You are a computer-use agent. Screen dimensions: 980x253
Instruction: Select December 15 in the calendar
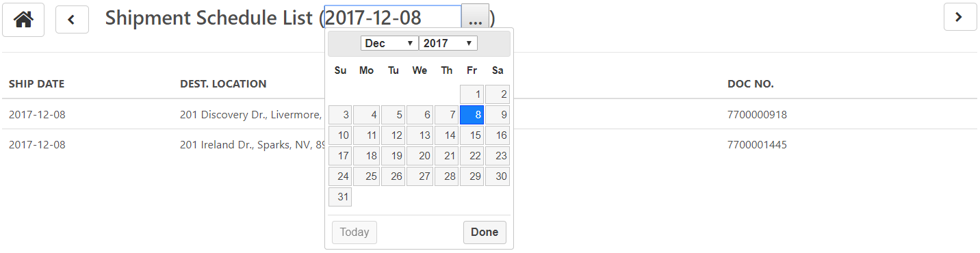472,135
